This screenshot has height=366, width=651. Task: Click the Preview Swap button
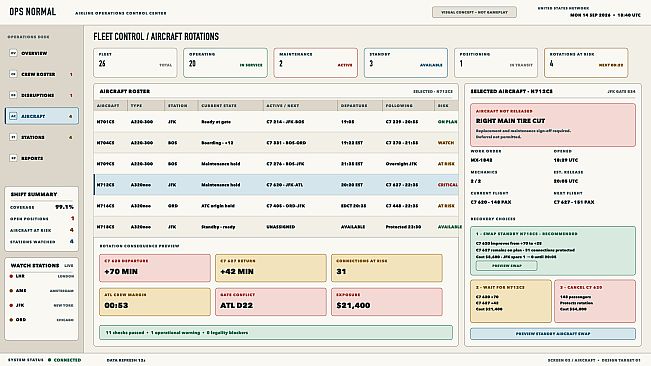(x=507, y=266)
